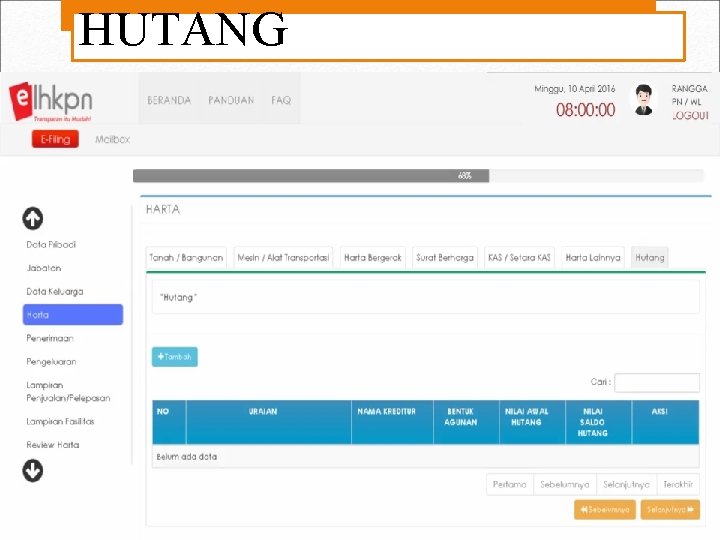Viewport: 720px width, 540px height.
Task: Open Penerimaan in sidebar
Action: pyautogui.click(x=50, y=338)
